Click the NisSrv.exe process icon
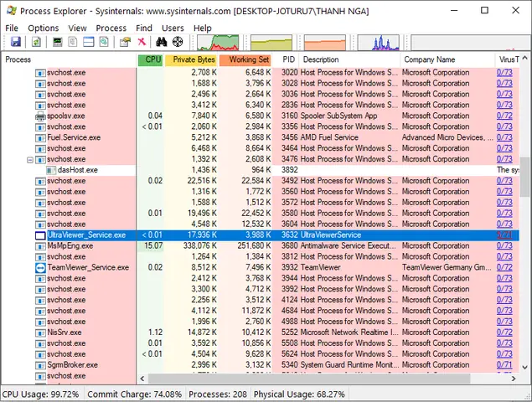This screenshot has width=532, height=402. click(40, 332)
